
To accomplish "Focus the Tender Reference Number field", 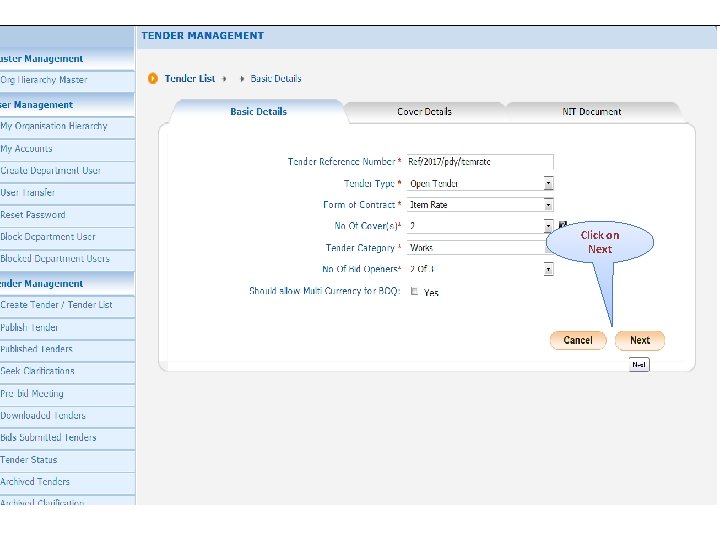I will click(x=480, y=162).
